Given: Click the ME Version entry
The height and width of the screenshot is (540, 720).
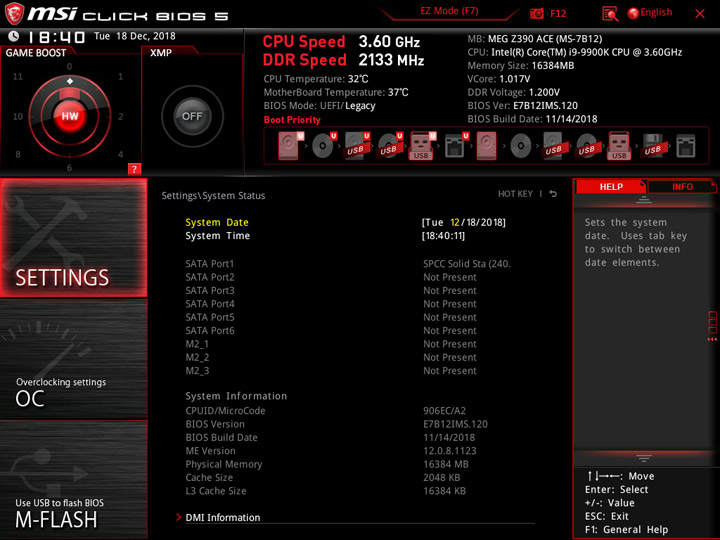Looking at the screenshot, I should 210,451.
